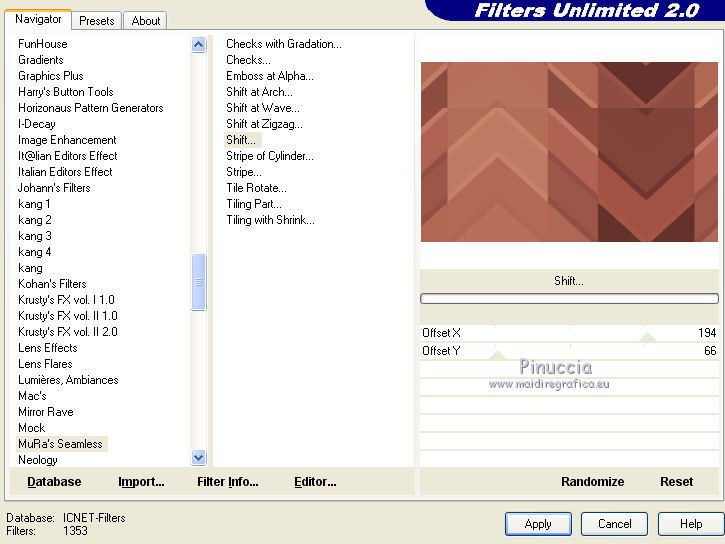This screenshot has width=725, height=544.
Task: Click Import... button
Action: point(141,482)
